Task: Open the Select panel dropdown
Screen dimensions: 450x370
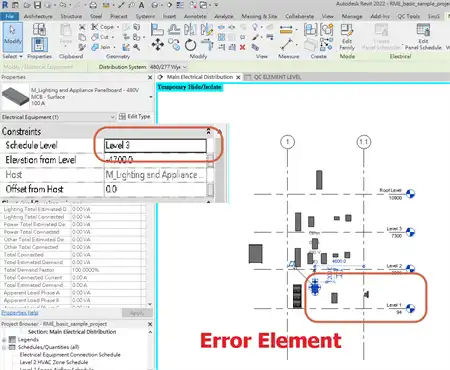Action: pos(13,56)
